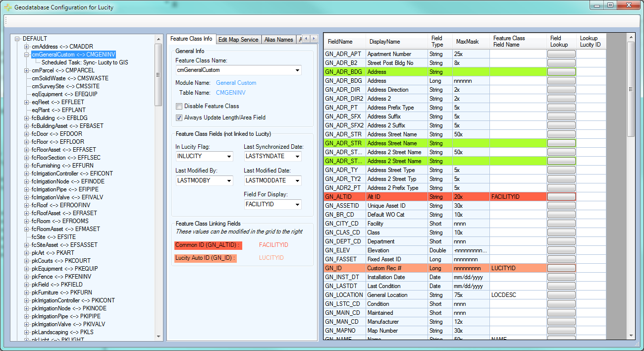Collapse the DEFAULT root tree node
Screen dimensions: 644x351
point(17,39)
